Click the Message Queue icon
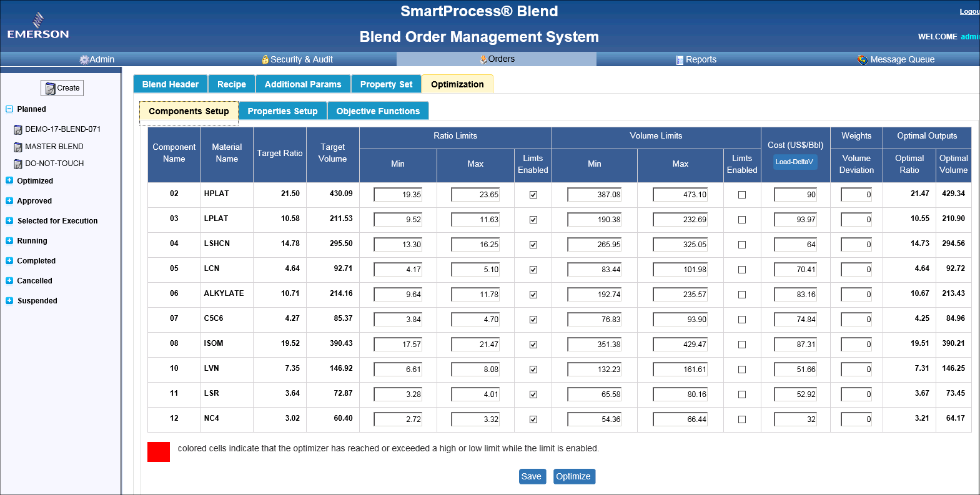 863,60
